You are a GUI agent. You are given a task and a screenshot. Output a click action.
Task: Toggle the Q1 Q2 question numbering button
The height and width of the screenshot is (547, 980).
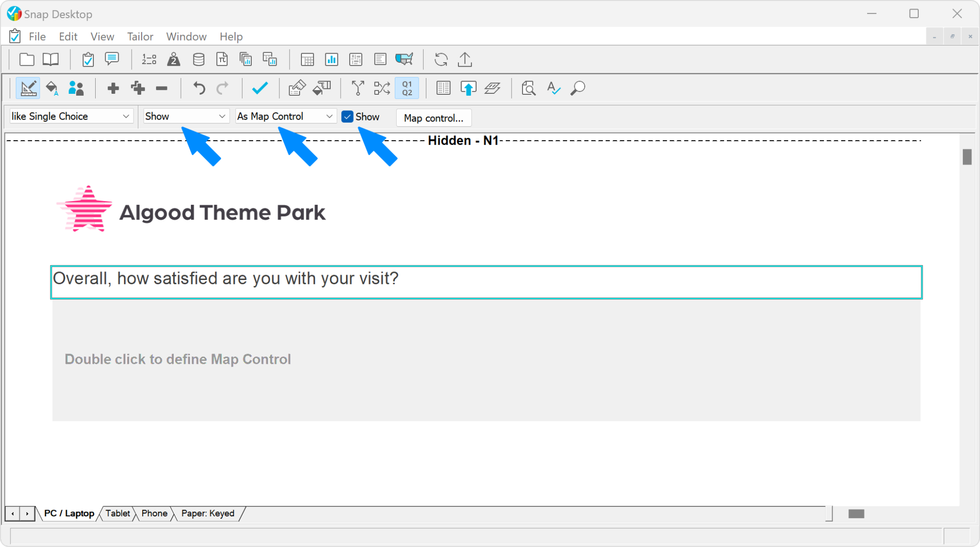pyautogui.click(x=407, y=88)
